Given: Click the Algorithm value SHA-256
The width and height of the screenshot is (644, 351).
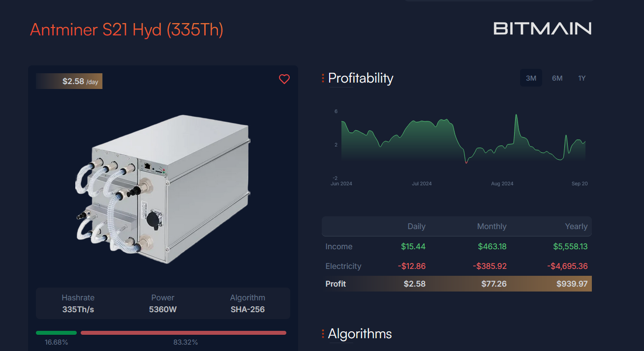Looking at the screenshot, I should point(247,310).
